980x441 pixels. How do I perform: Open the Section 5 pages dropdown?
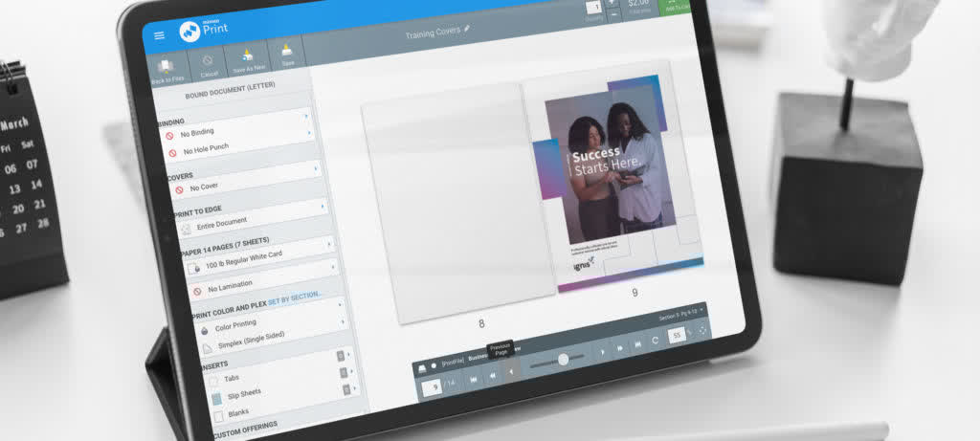coord(681,313)
